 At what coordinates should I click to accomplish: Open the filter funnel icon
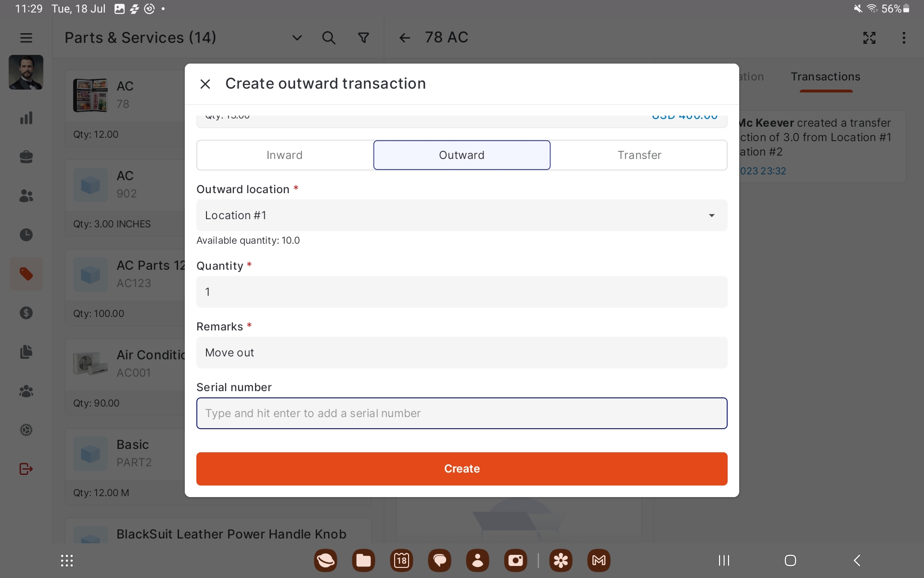pyautogui.click(x=364, y=38)
